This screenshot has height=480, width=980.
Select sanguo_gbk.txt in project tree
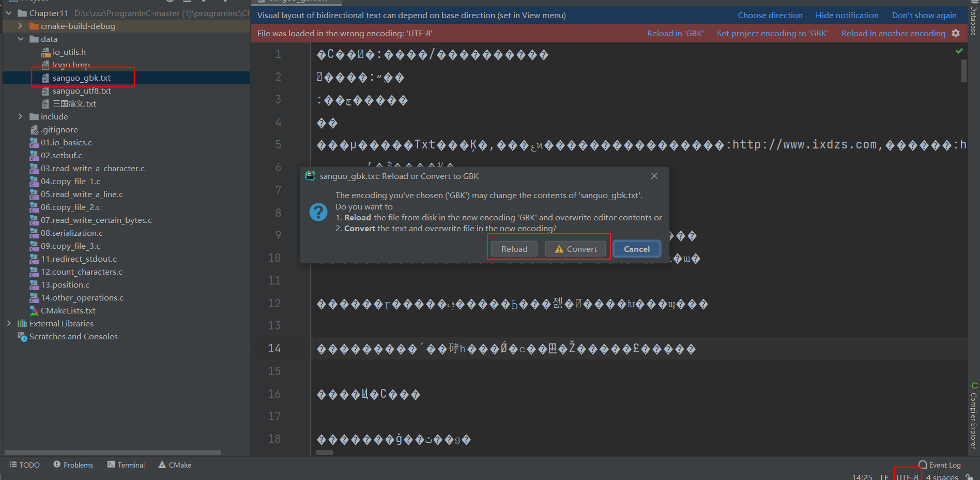tap(82, 78)
